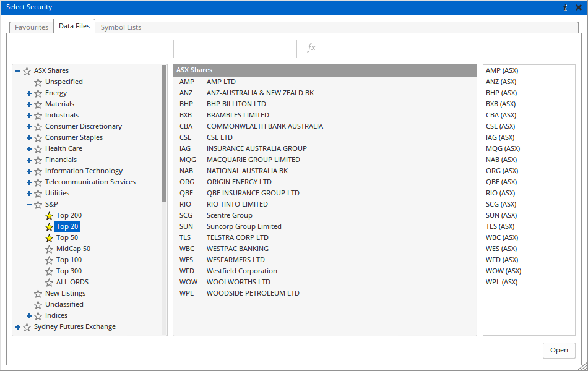Click QBE (ASX) in right list
The image size is (588, 371).
tap(501, 182)
